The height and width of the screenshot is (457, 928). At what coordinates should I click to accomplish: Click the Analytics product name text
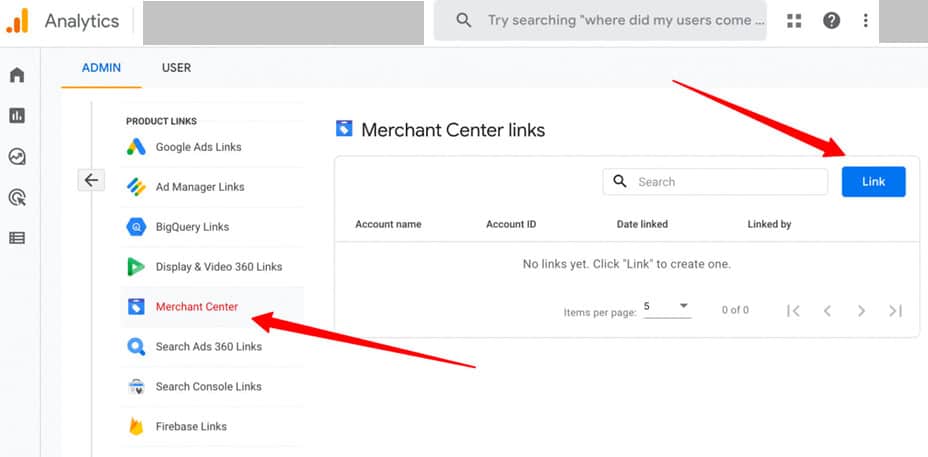coord(82,21)
